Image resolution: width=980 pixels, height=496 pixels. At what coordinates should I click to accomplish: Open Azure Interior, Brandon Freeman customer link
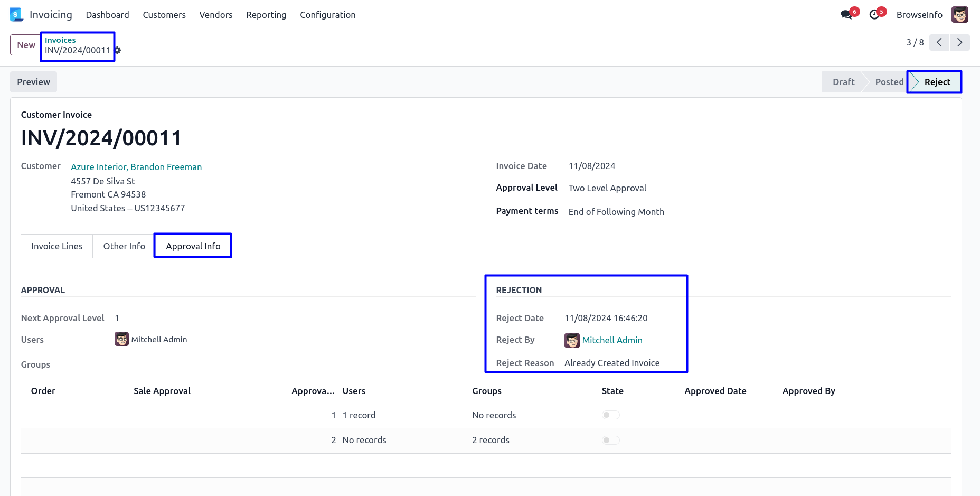(136, 167)
